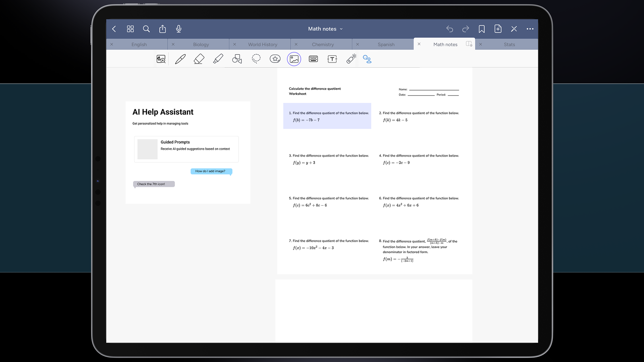
Task: Select the Eraser tool
Action: coord(199,59)
